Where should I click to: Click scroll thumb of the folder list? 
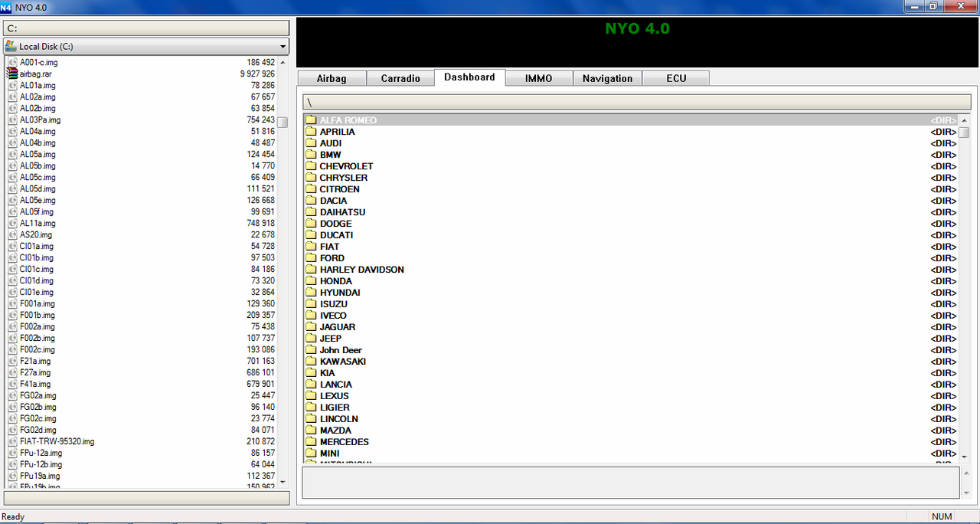(x=964, y=132)
